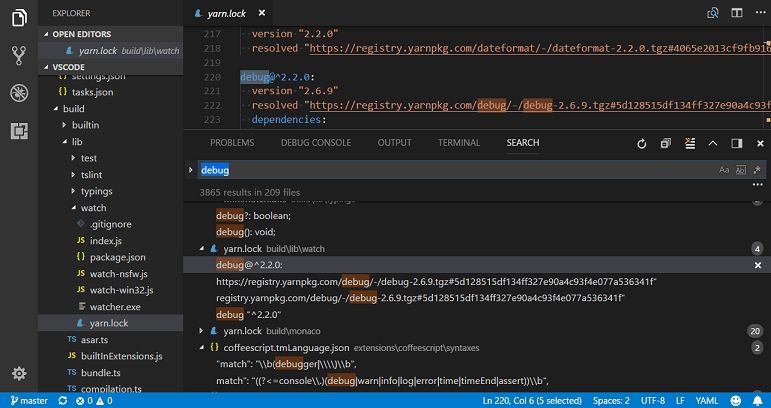Collapse coffeescript.tmLanguage.json search results
The image size is (771, 408).
click(202, 348)
